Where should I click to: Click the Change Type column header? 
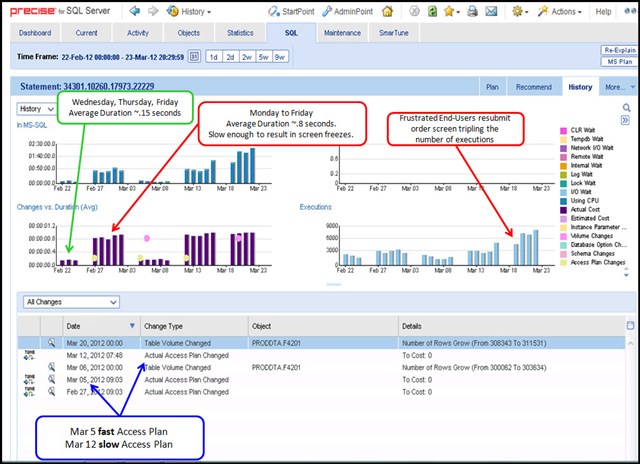point(194,326)
